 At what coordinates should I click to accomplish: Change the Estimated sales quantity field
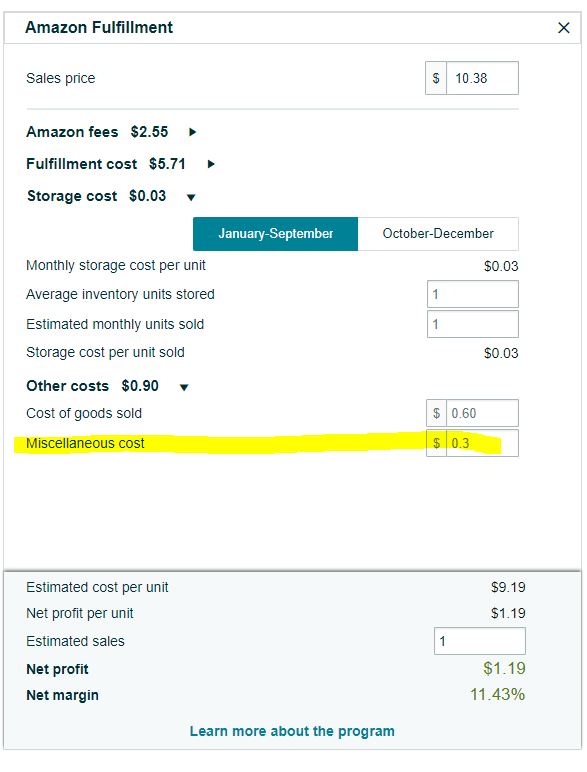tap(480, 641)
